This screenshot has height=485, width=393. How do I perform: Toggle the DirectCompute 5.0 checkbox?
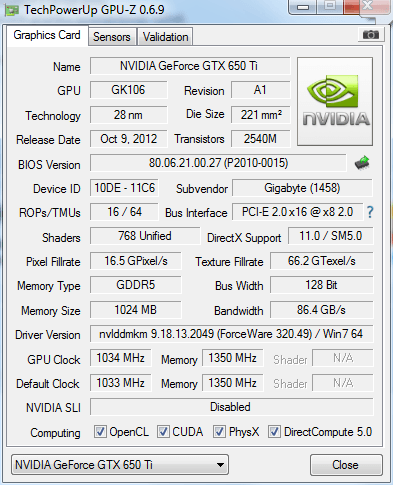point(274,431)
